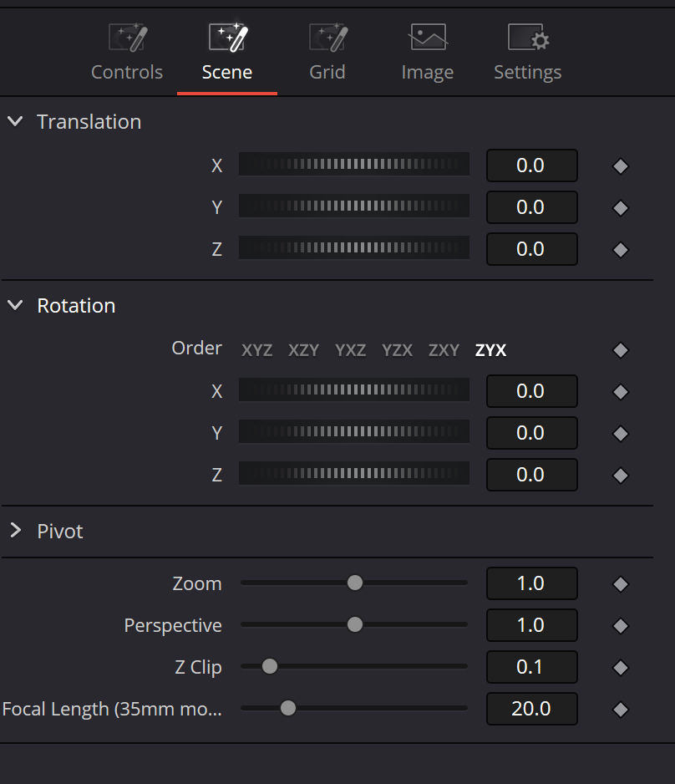Click Rotation X value field
This screenshot has width=675, height=784.
click(531, 391)
